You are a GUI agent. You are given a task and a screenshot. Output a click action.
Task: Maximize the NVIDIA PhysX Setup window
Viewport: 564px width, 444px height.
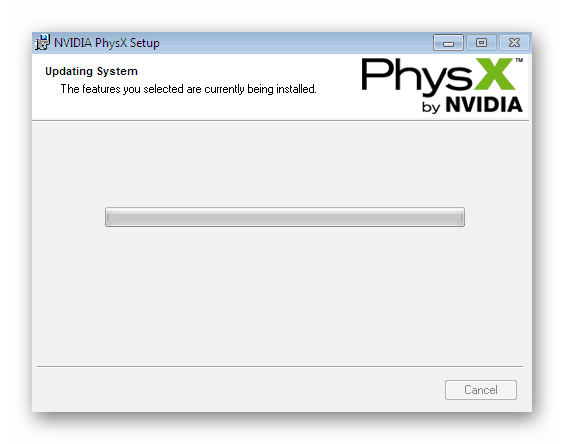click(x=481, y=43)
